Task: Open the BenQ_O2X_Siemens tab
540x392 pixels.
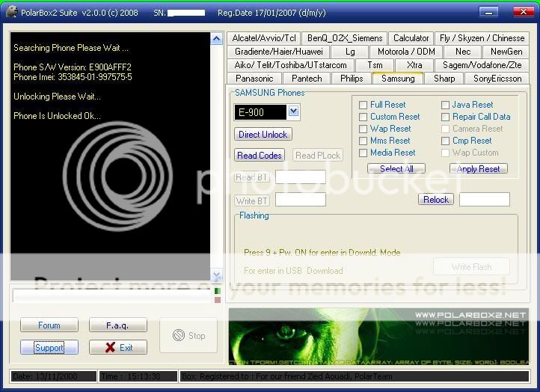Action: point(345,38)
